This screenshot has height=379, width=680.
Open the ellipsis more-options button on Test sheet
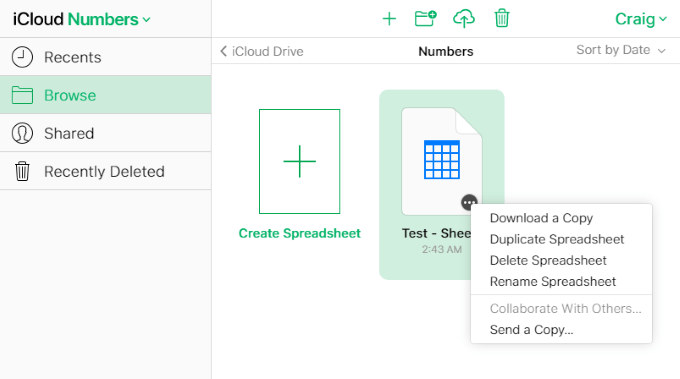pyautogui.click(x=469, y=203)
